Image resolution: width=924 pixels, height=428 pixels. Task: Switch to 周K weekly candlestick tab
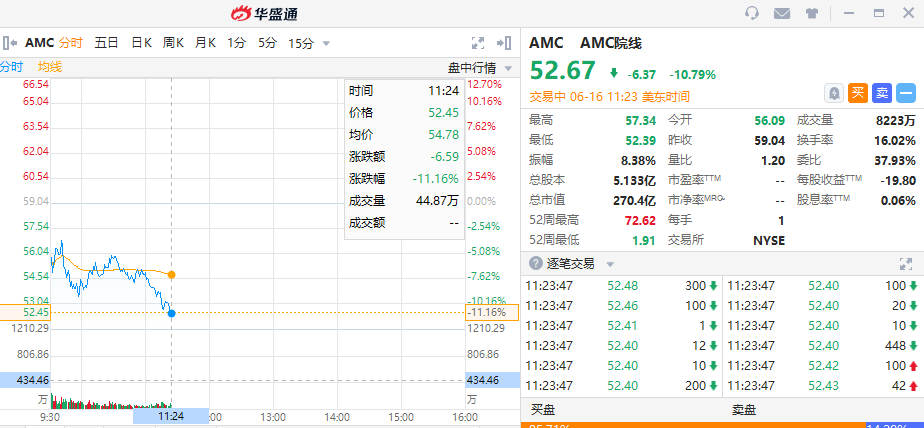[173, 43]
